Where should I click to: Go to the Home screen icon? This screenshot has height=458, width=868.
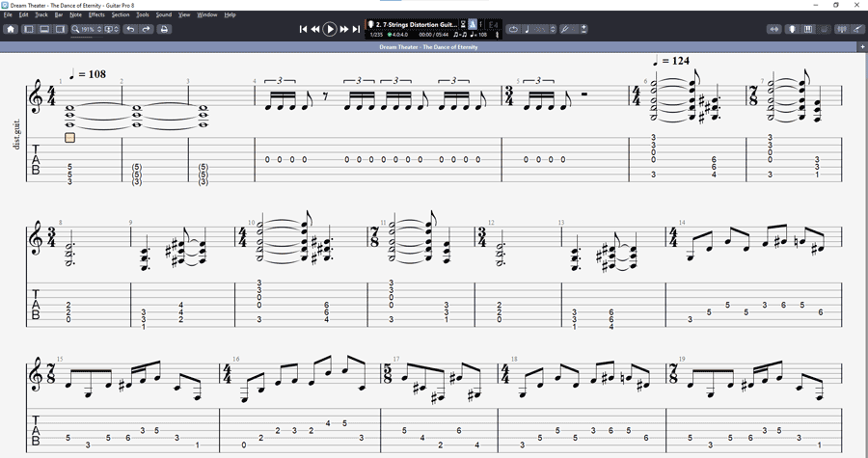(11, 29)
